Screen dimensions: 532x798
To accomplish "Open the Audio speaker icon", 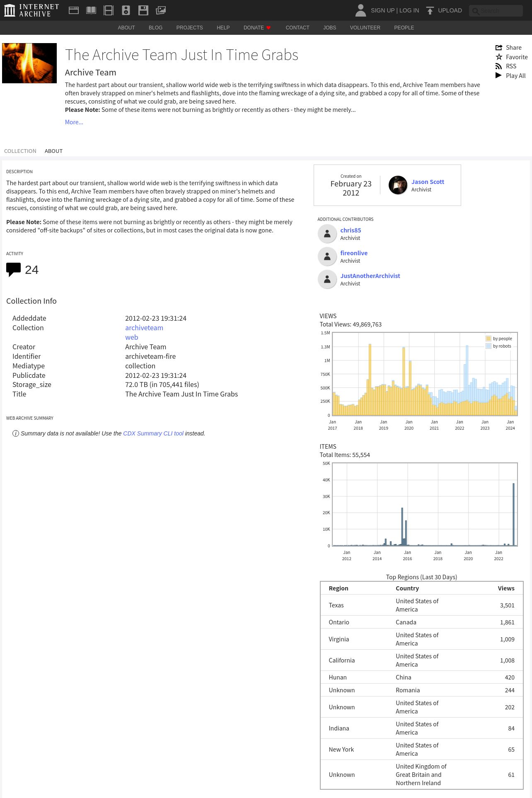I will [x=126, y=10].
